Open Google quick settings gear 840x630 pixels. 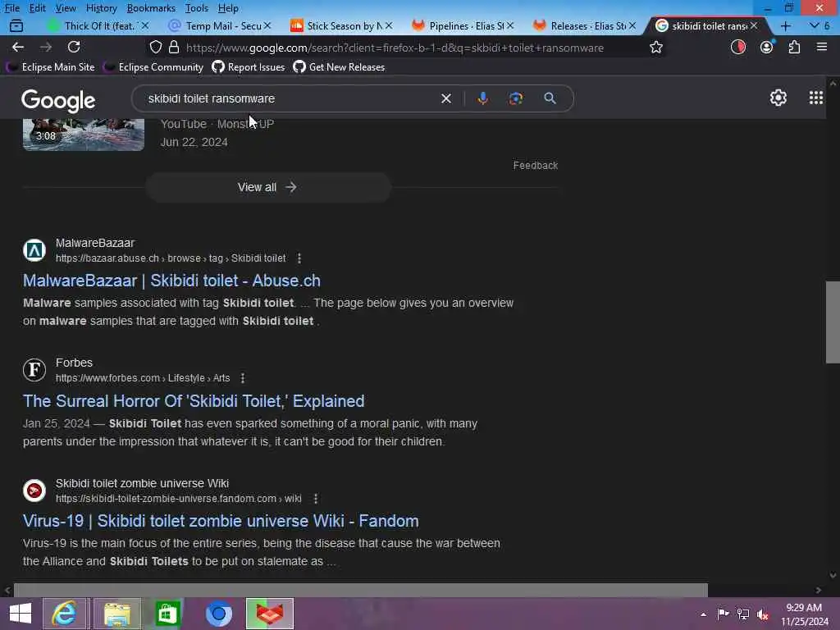coord(778,98)
